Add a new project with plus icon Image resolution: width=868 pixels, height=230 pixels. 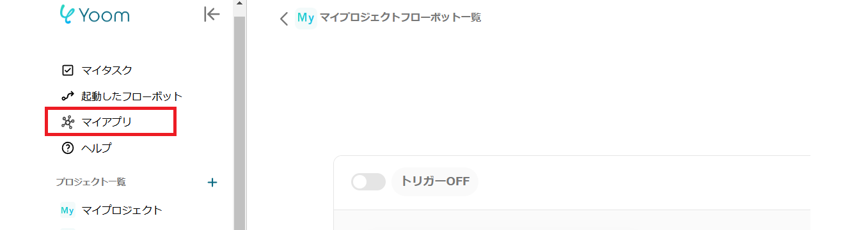point(213,183)
